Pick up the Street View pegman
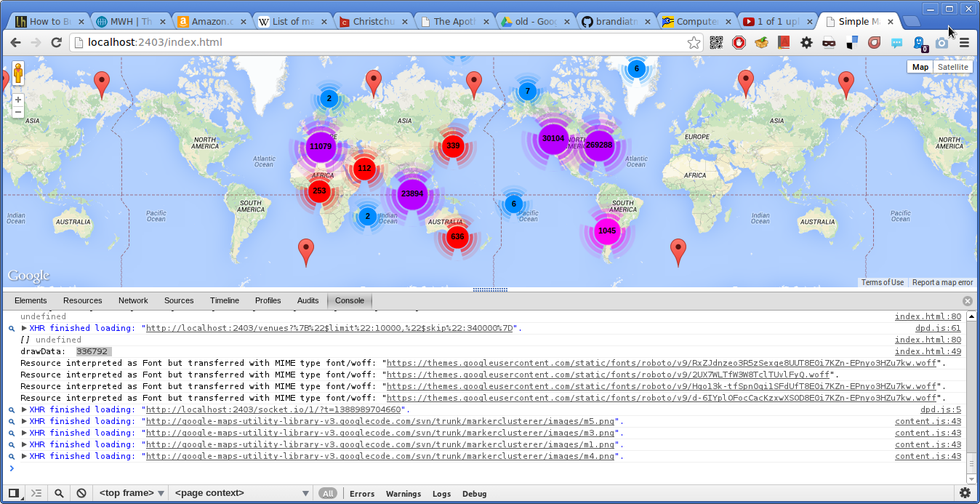Viewport: 980px width, 504px height. (17, 73)
